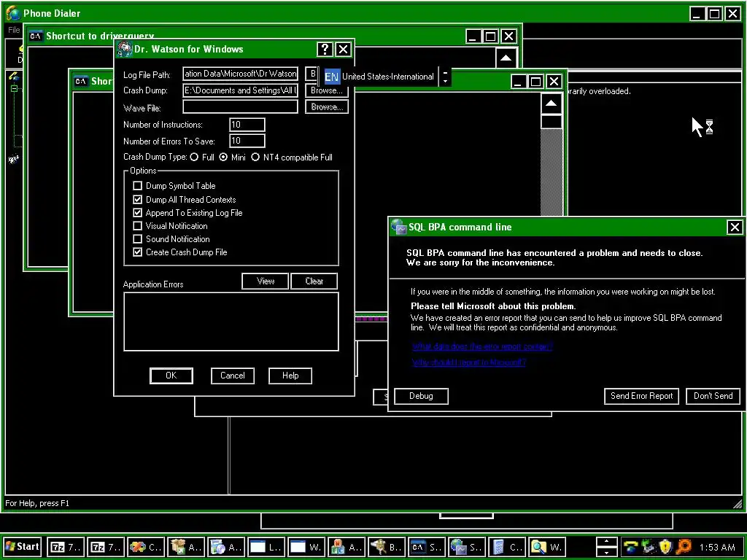Viewport: 747px width, 560px height.
Task: Select Mini crash dump type
Action: pyautogui.click(x=223, y=157)
